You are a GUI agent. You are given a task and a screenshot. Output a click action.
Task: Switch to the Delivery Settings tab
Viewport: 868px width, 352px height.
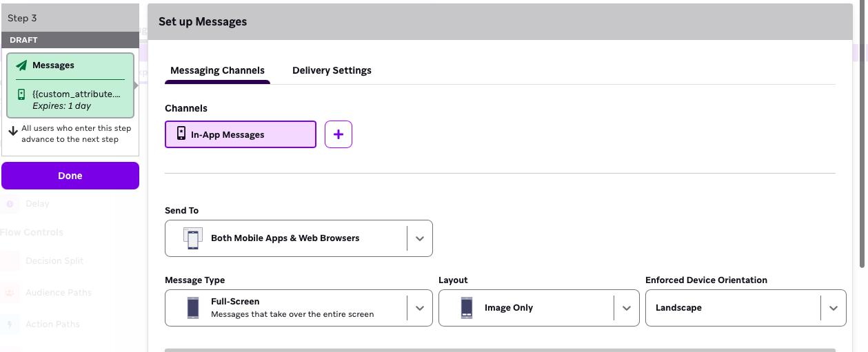332,70
